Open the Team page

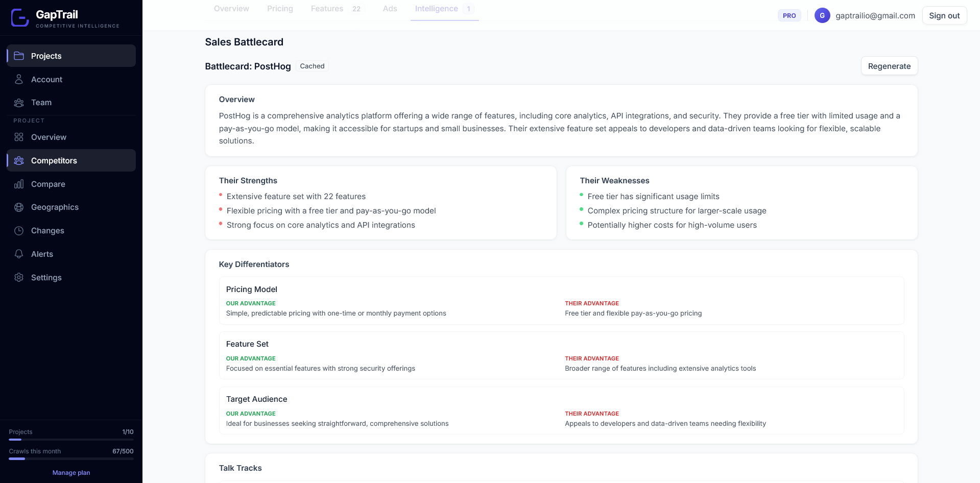point(71,103)
